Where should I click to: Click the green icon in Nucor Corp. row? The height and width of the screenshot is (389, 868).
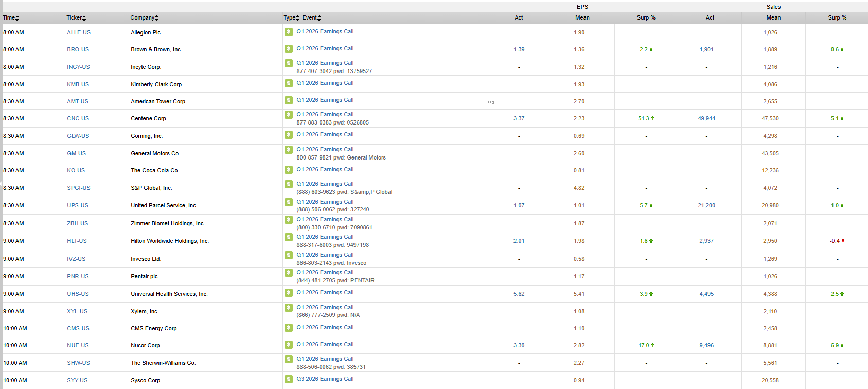[x=289, y=345]
